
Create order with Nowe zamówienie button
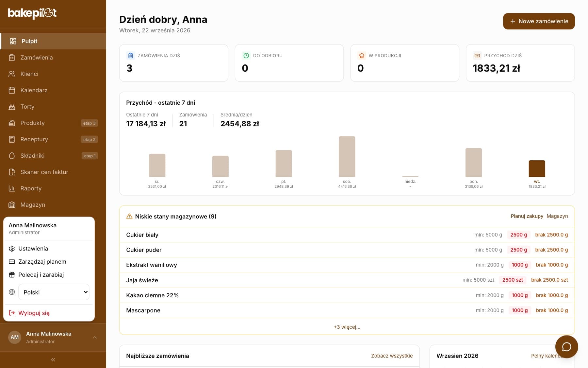539,21
